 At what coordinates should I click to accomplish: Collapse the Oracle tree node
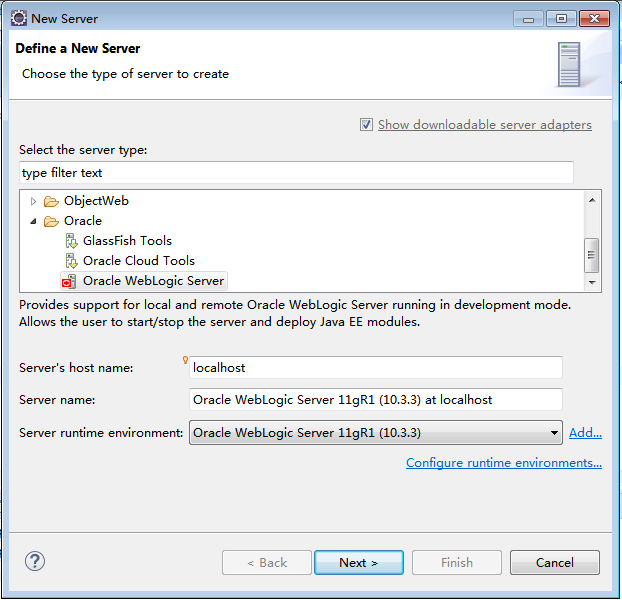(33, 221)
